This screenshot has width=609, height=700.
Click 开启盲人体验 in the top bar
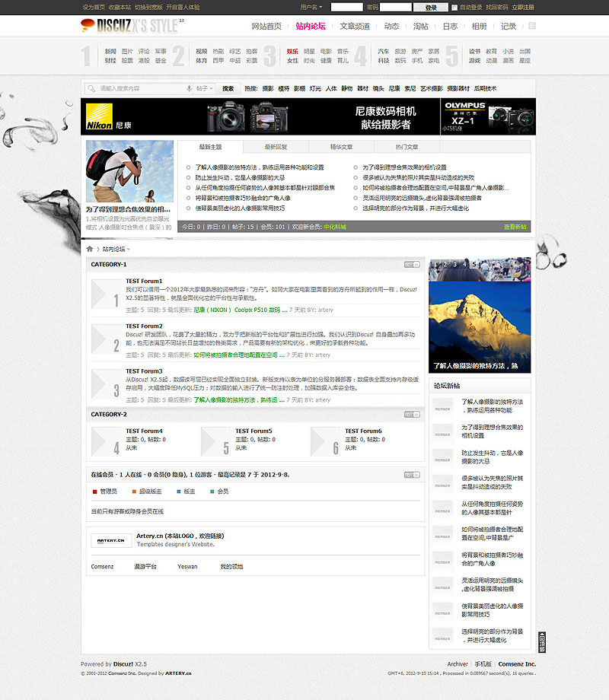coord(183,7)
